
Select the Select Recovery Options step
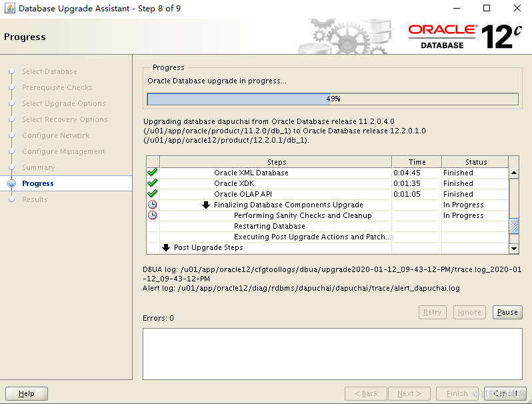pyautogui.click(x=65, y=119)
